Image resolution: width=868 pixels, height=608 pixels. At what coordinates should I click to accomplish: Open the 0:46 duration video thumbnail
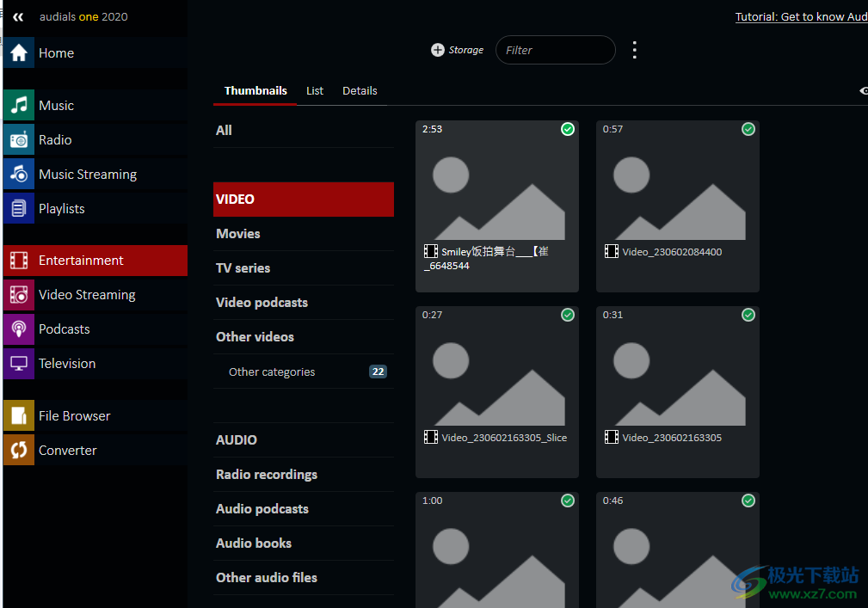pyautogui.click(x=678, y=550)
